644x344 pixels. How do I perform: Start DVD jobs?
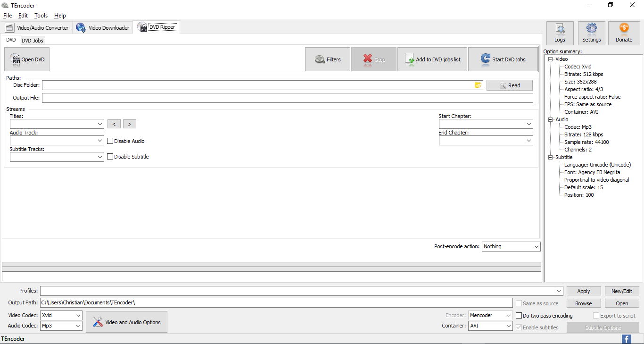[503, 59]
